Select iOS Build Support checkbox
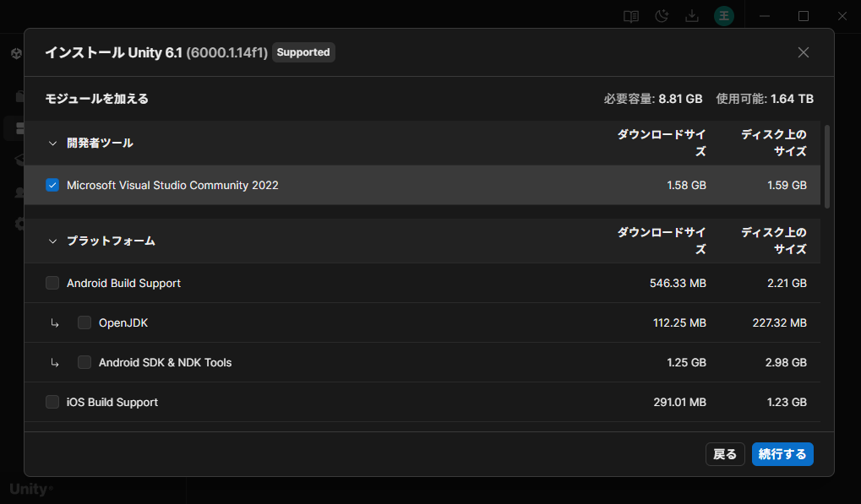 click(x=52, y=402)
